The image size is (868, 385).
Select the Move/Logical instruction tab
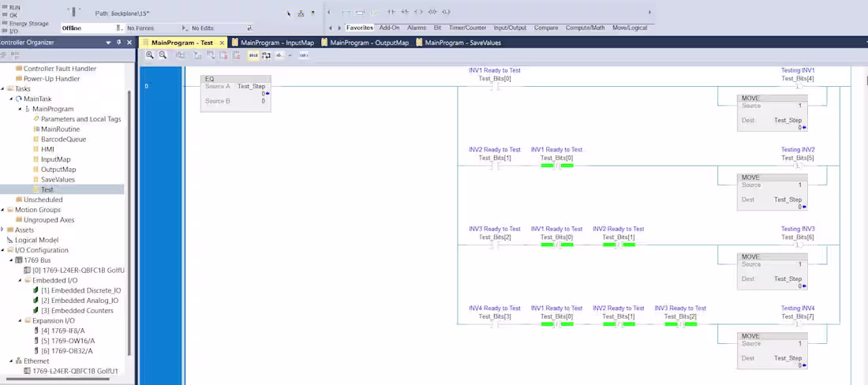coord(630,28)
